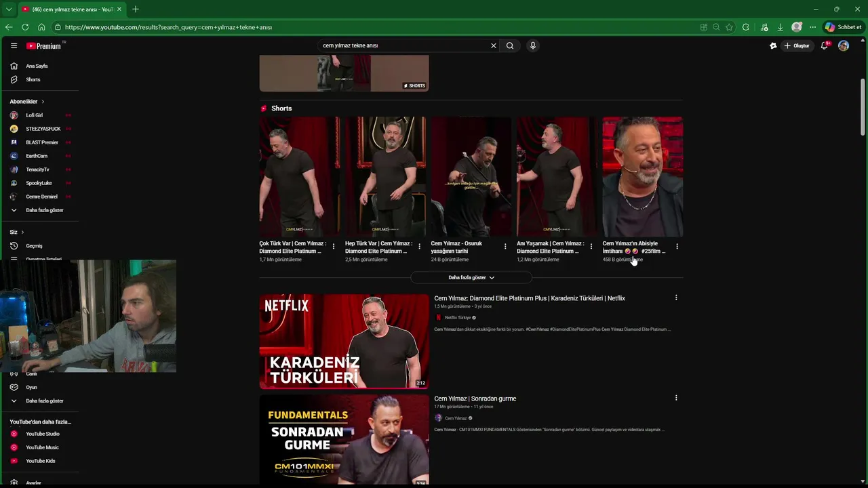Open the Copilot Sohbet et button

pos(844,27)
